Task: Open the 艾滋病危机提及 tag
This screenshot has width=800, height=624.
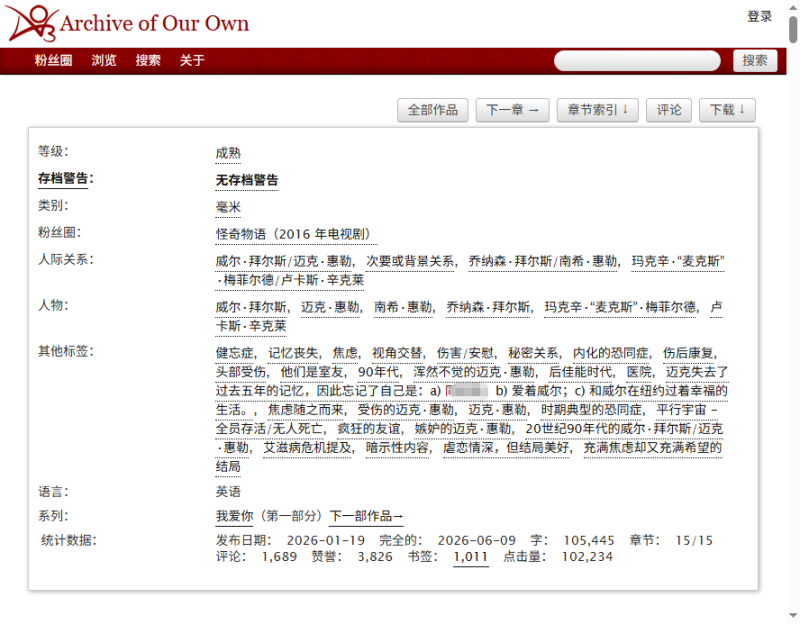Action: click(307, 447)
